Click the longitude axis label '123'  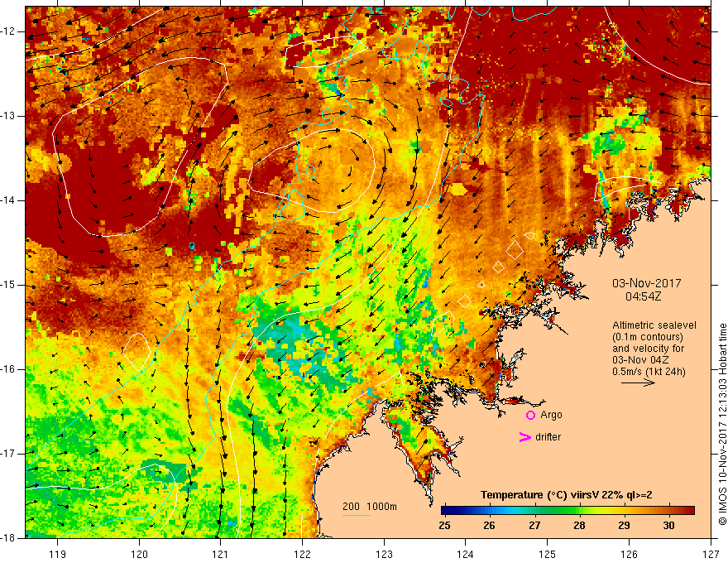pos(384,555)
